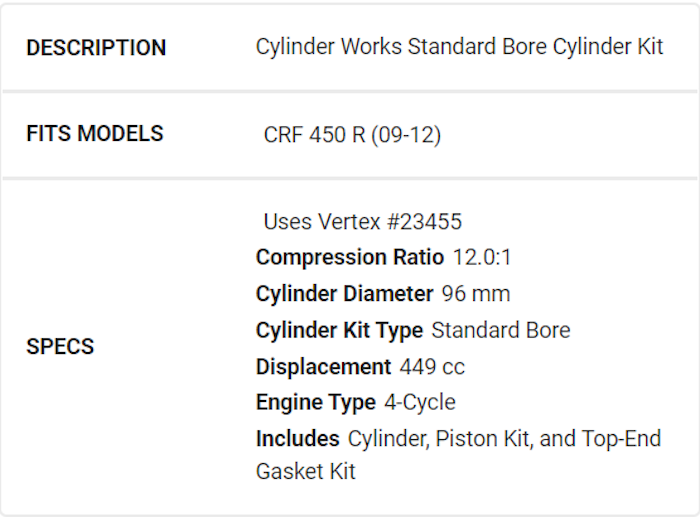Select the 4-Cycle engine type value

click(420, 403)
